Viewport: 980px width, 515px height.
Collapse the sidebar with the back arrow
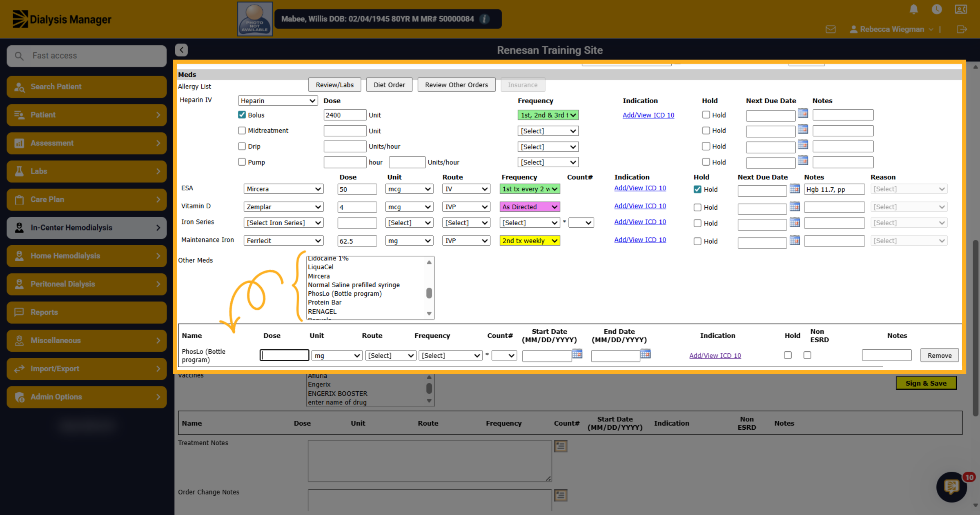click(181, 50)
